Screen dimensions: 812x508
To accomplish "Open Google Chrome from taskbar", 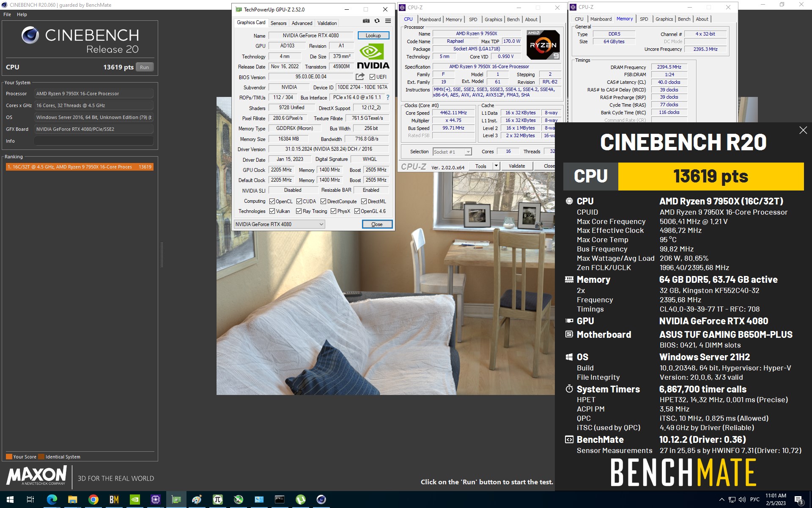I will [93, 500].
